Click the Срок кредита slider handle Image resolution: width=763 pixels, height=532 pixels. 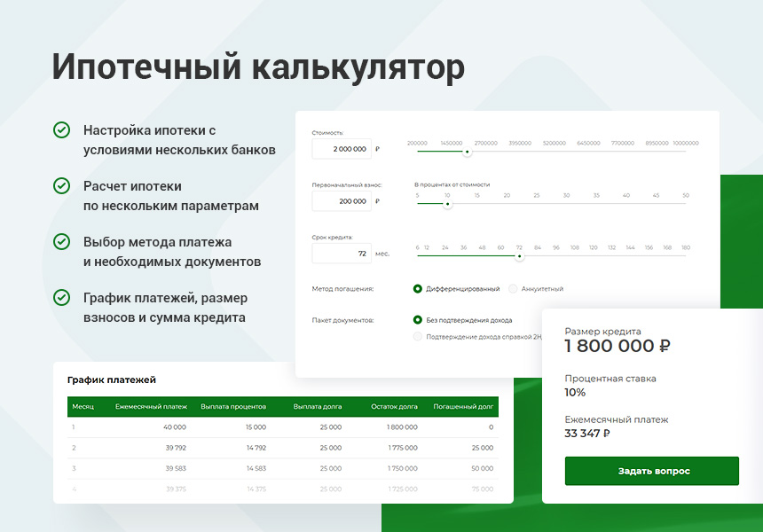519,256
